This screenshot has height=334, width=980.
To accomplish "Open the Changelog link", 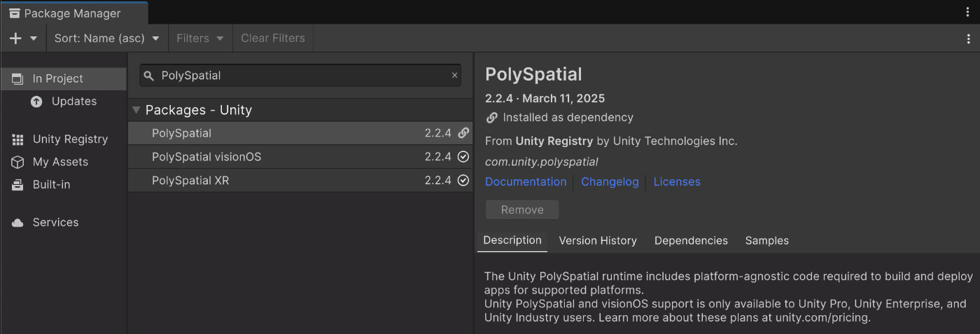I will pos(610,182).
